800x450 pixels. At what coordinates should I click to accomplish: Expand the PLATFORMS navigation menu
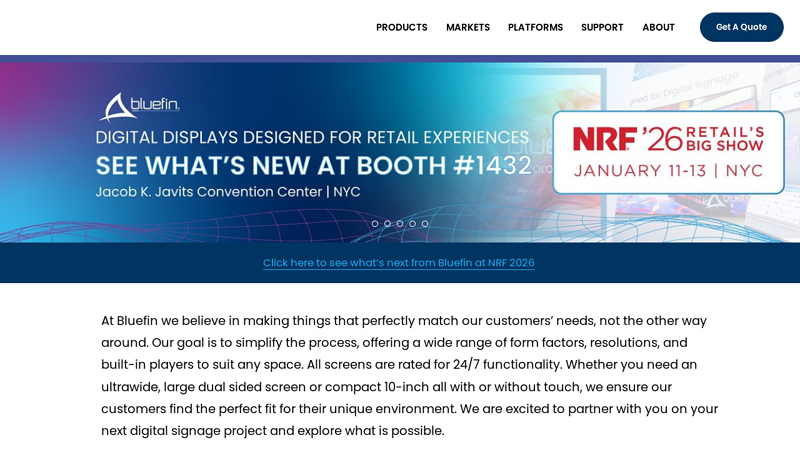(535, 27)
